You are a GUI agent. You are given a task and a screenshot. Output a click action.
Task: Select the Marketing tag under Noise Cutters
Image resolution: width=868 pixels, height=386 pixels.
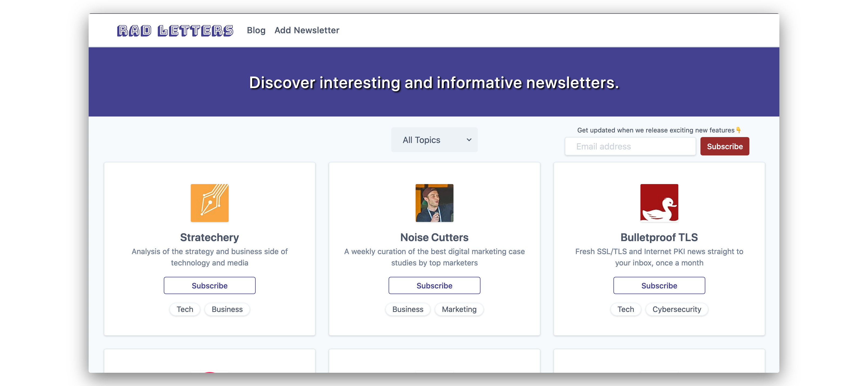(459, 309)
